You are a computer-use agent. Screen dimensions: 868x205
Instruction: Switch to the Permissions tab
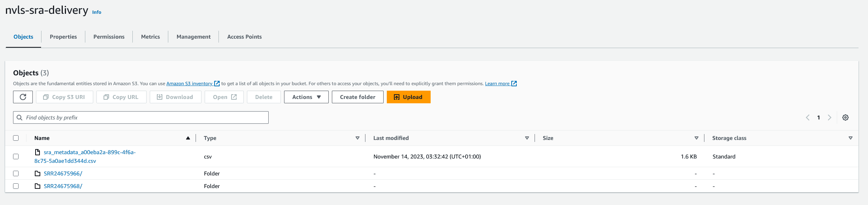[x=109, y=37]
